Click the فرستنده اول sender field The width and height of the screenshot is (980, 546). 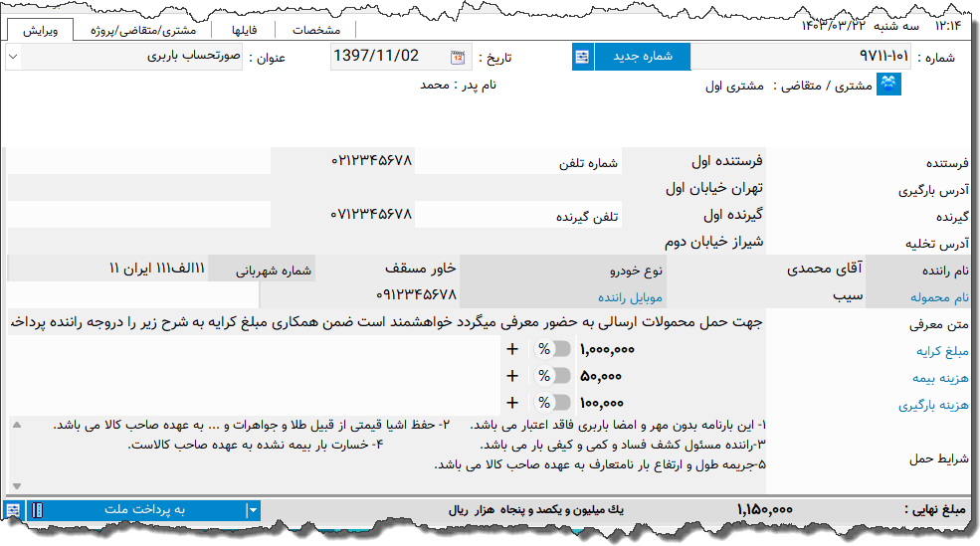pyautogui.click(x=693, y=160)
